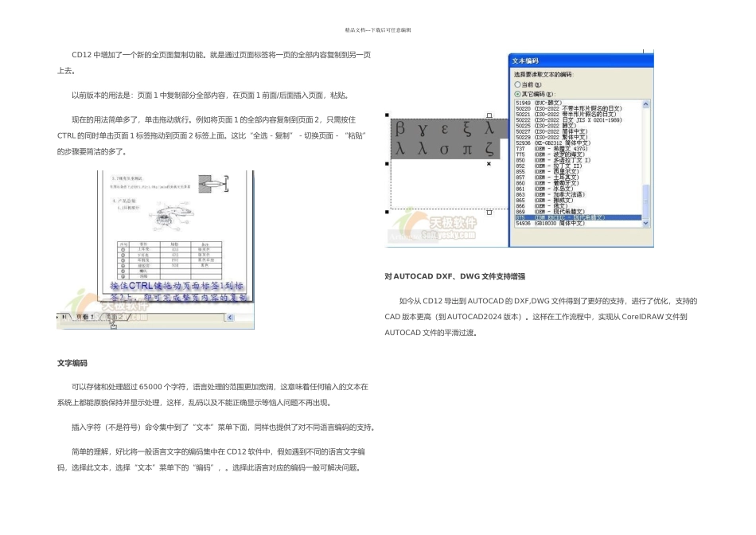Click the AUTOCAD DXF、DWG heading
The width and height of the screenshot is (756, 535).
pyautogui.click(x=454, y=276)
